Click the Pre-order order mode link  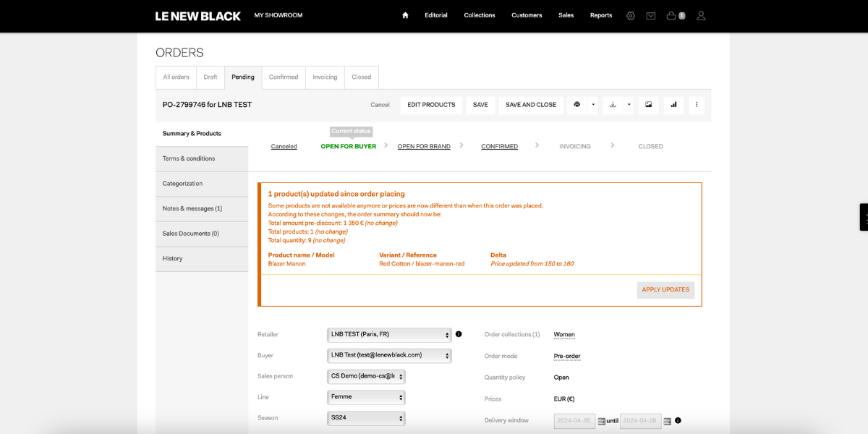coord(567,356)
